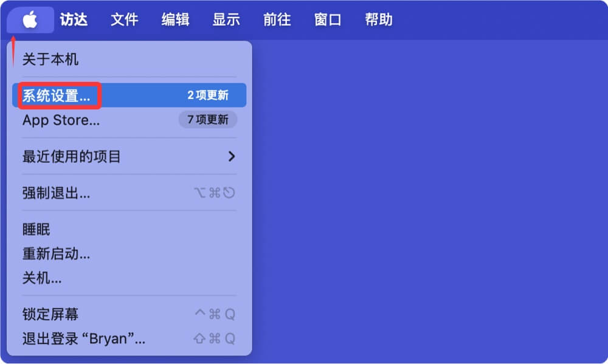Open the 帮助 menu
This screenshot has width=608, height=364.
click(x=380, y=19)
